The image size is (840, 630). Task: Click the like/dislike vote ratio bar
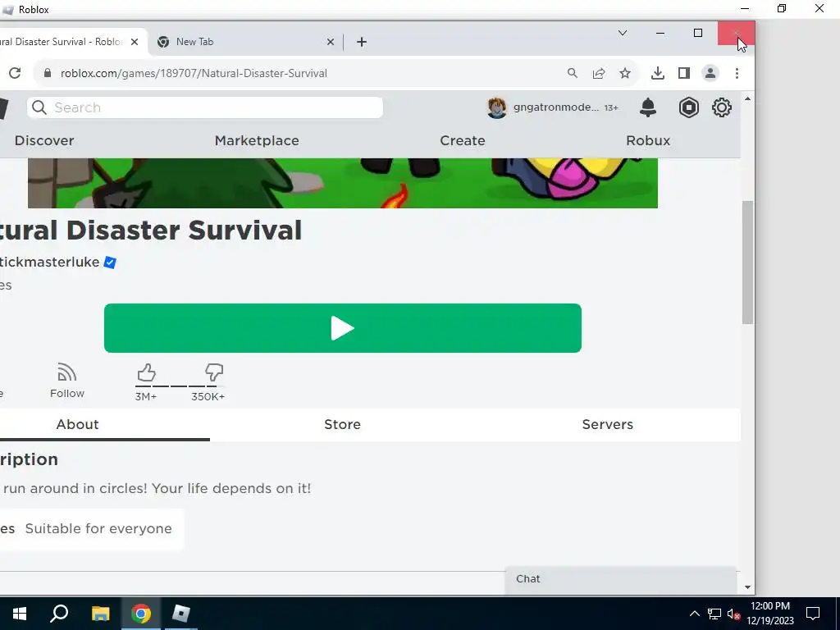180,386
